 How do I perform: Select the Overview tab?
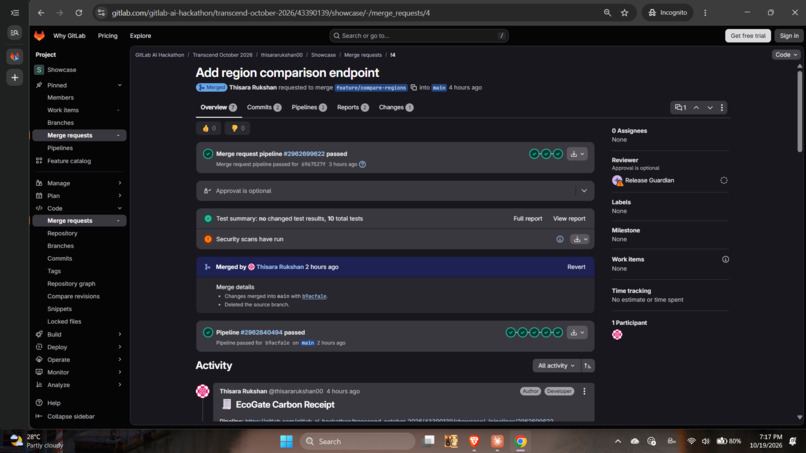coord(218,107)
